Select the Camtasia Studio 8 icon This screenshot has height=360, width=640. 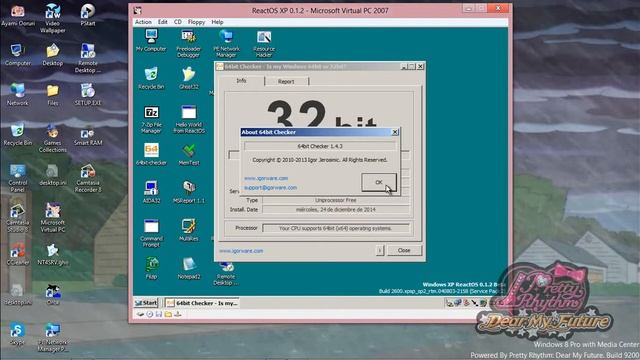[x=18, y=218]
